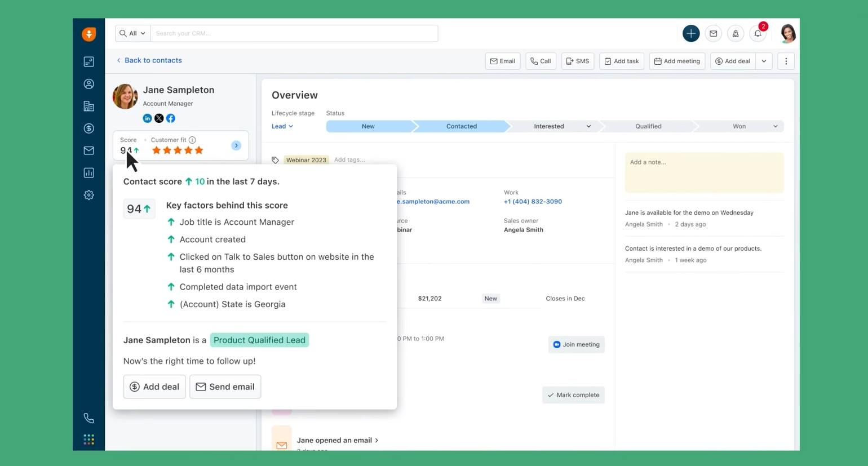Open Jane's X (Twitter) profile icon
The image size is (868, 466).
159,118
